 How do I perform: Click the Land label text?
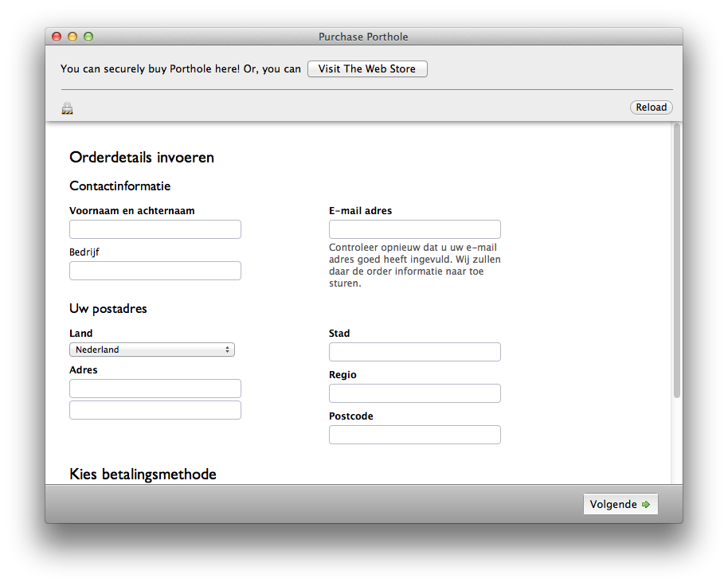click(x=80, y=333)
